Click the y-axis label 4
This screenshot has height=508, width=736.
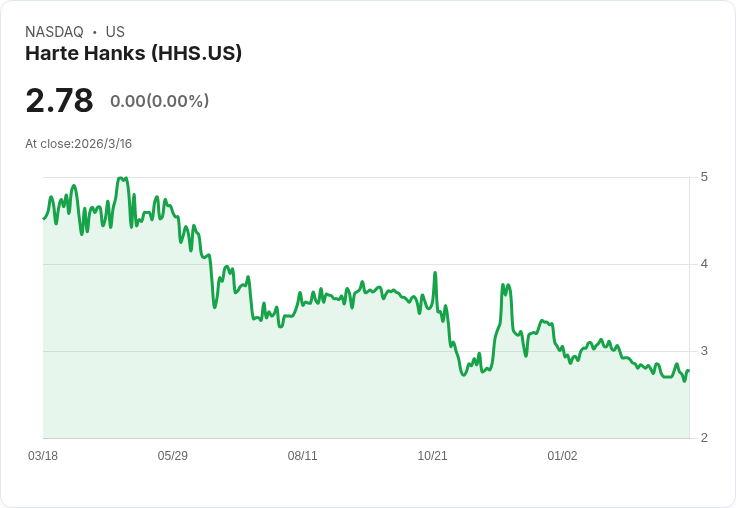tap(705, 264)
